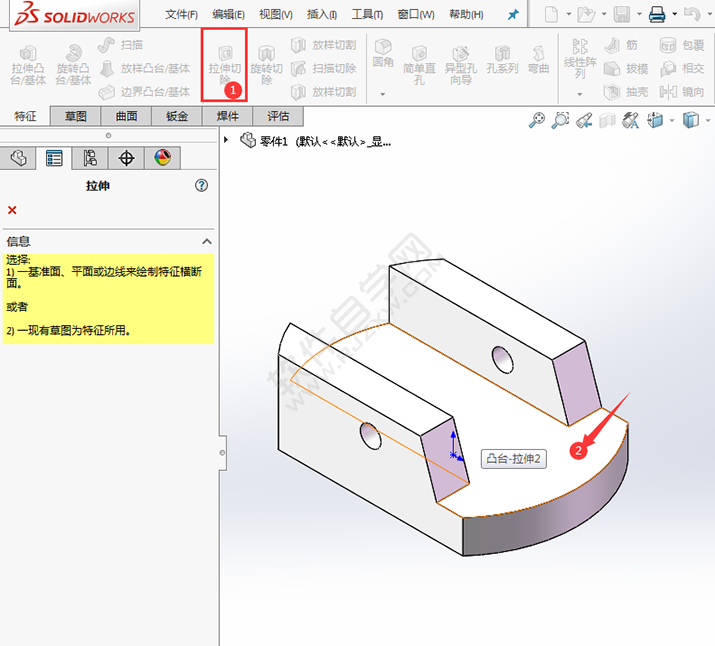715x646 pixels.
Task: Switch to the 焊件 ribbon tab
Action: (228, 116)
